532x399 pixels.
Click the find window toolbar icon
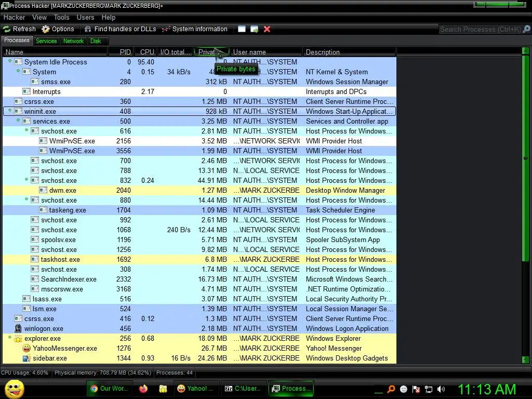(x=242, y=29)
